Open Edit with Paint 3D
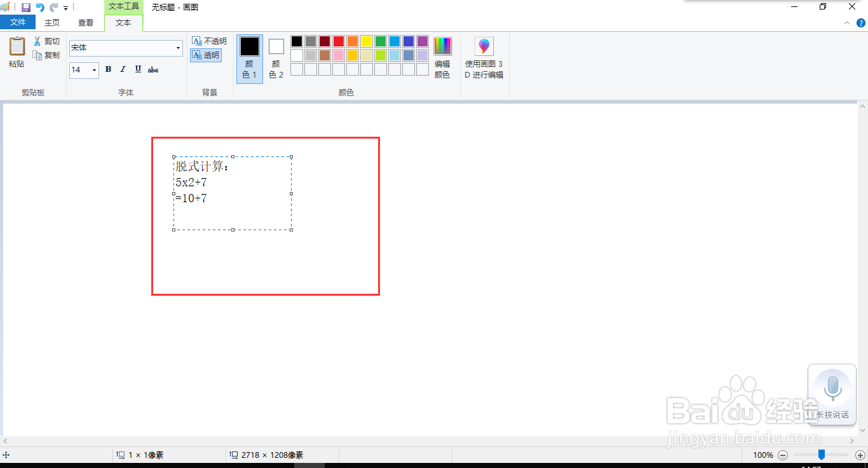The width and height of the screenshot is (868, 468). click(x=484, y=58)
